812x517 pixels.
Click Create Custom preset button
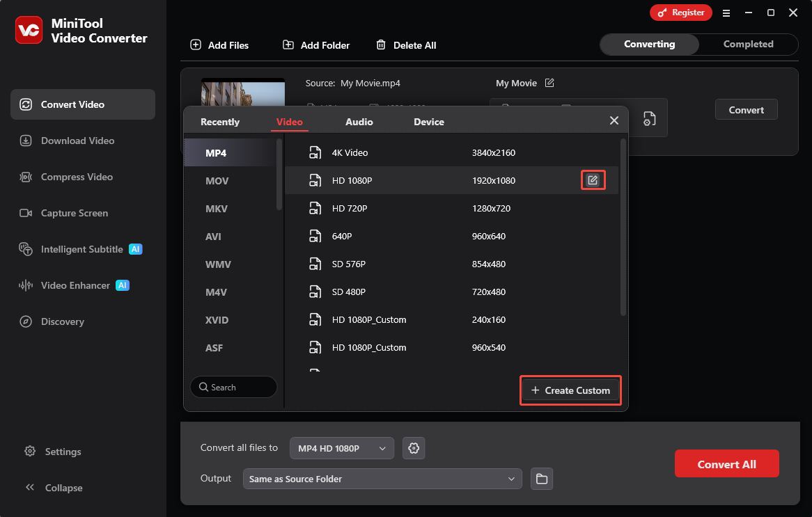coord(570,391)
